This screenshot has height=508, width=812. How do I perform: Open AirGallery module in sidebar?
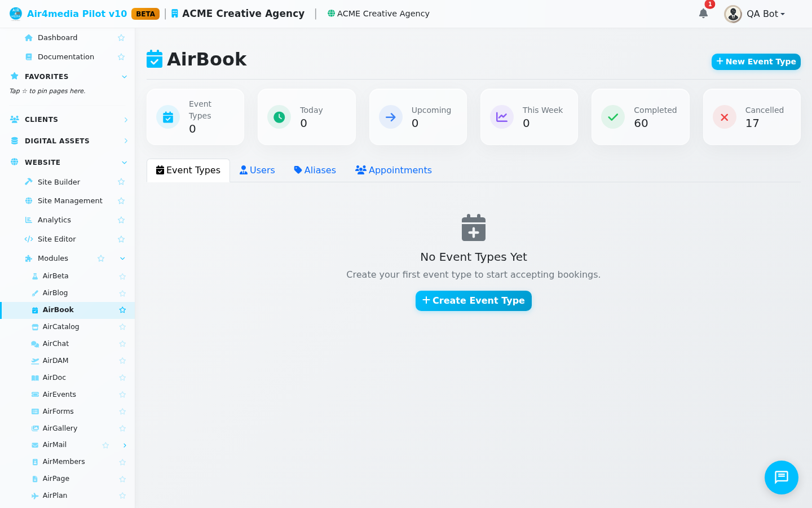click(x=60, y=428)
